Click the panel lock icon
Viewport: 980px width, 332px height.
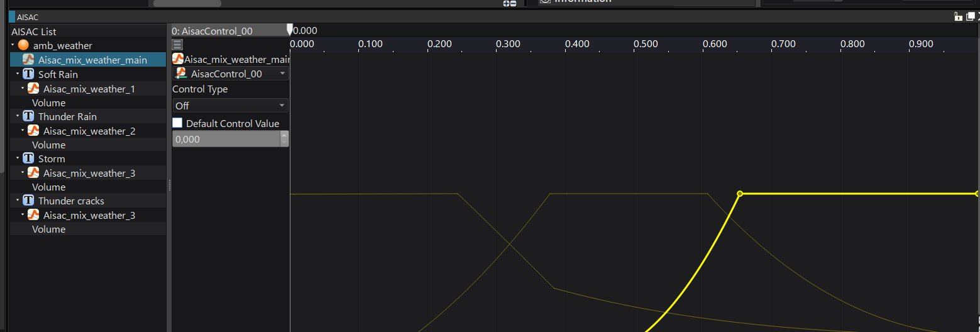click(958, 17)
